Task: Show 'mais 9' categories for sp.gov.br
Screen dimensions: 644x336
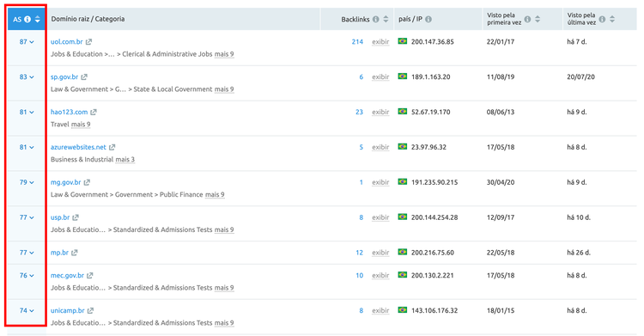Action: point(224,89)
